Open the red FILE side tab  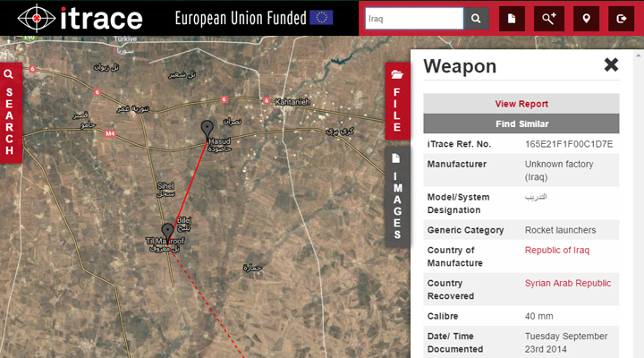397,101
